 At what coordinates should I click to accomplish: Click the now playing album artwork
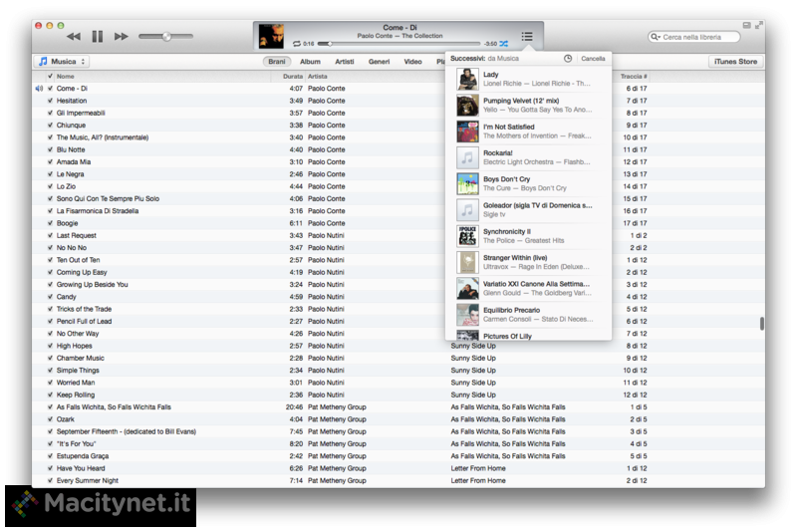pyautogui.click(x=271, y=36)
